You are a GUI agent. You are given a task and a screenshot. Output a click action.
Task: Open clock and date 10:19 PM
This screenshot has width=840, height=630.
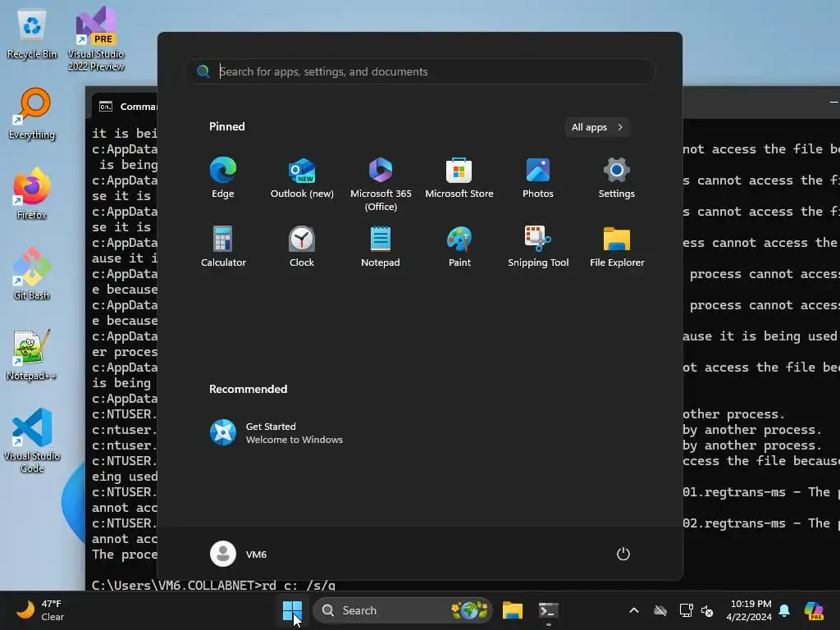point(749,610)
